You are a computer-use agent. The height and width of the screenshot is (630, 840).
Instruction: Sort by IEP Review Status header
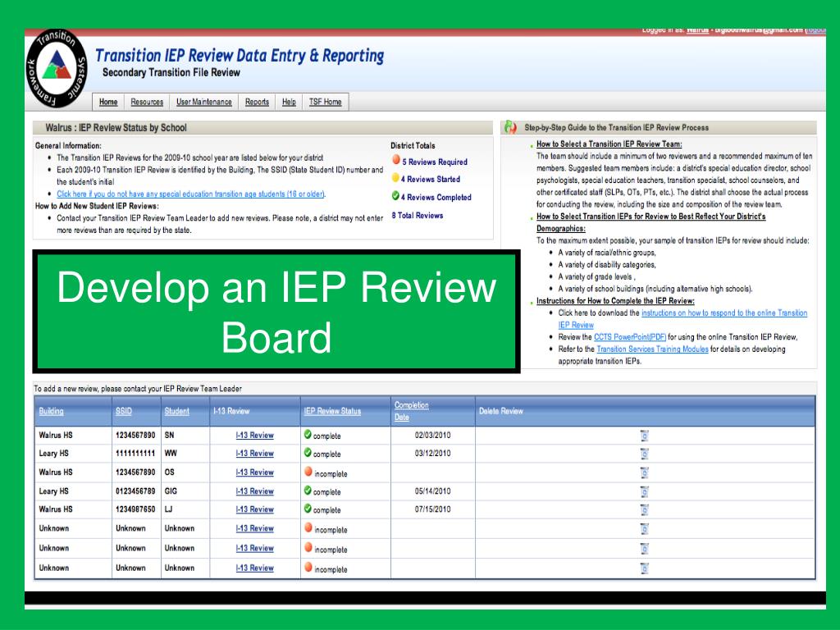coord(332,411)
